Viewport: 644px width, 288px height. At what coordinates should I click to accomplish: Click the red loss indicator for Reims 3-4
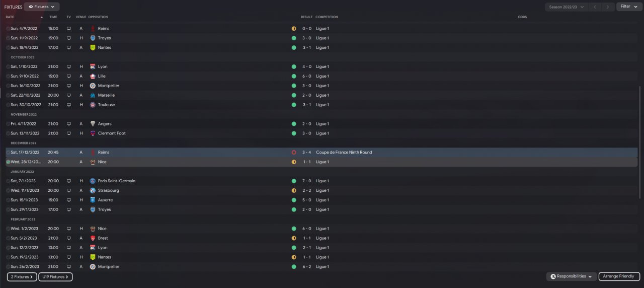click(x=294, y=152)
